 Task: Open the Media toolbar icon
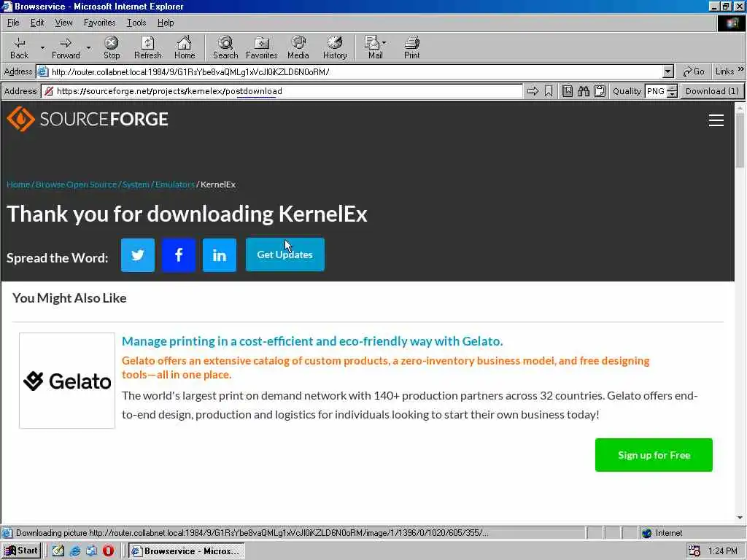tap(298, 47)
